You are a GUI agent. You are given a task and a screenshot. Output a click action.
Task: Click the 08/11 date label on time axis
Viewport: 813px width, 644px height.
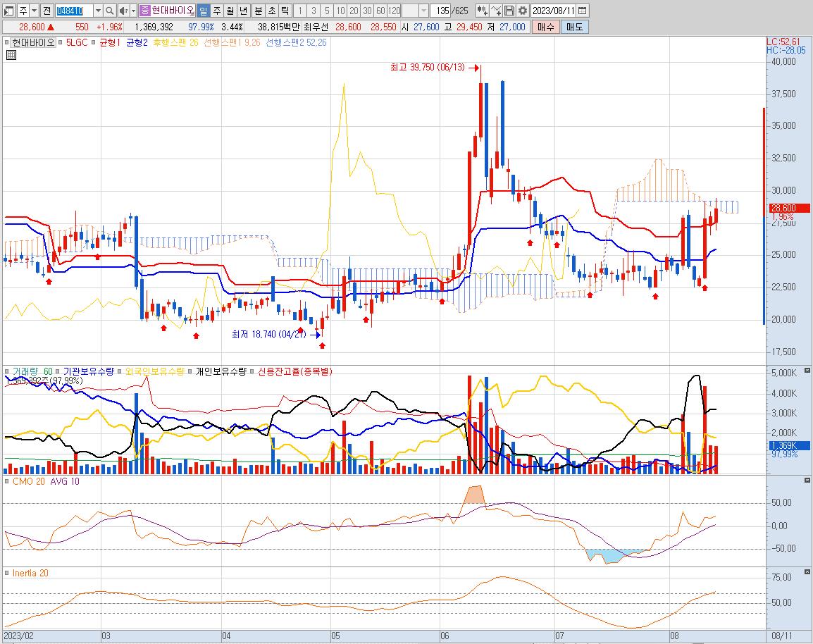(x=782, y=636)
